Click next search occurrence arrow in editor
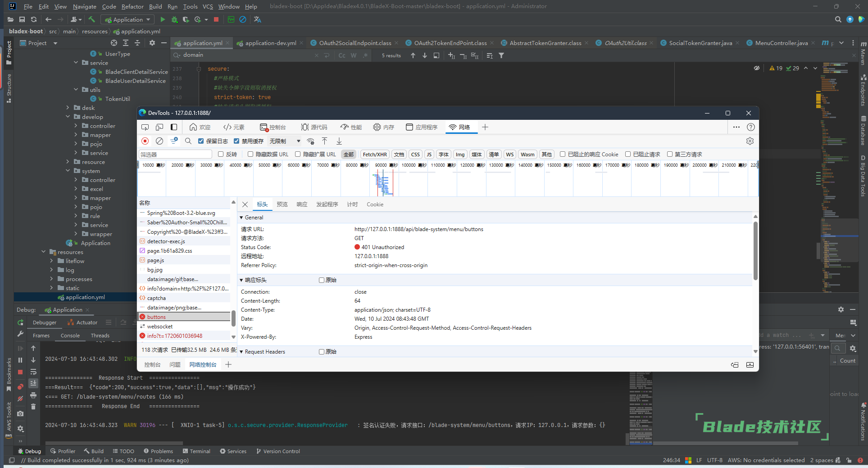 (x=425, y=55)
